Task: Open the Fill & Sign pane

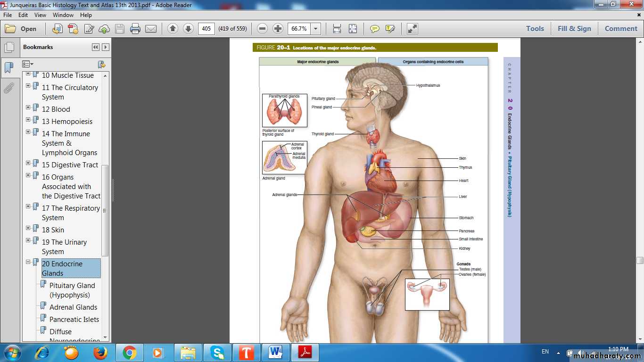Action: tap(574, 29)
